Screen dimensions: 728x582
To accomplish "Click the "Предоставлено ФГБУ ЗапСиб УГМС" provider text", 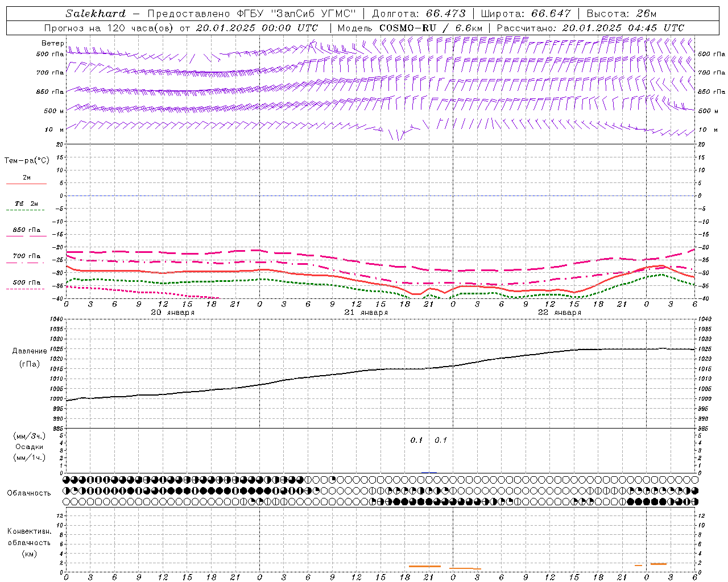I will tap(252, 14).
